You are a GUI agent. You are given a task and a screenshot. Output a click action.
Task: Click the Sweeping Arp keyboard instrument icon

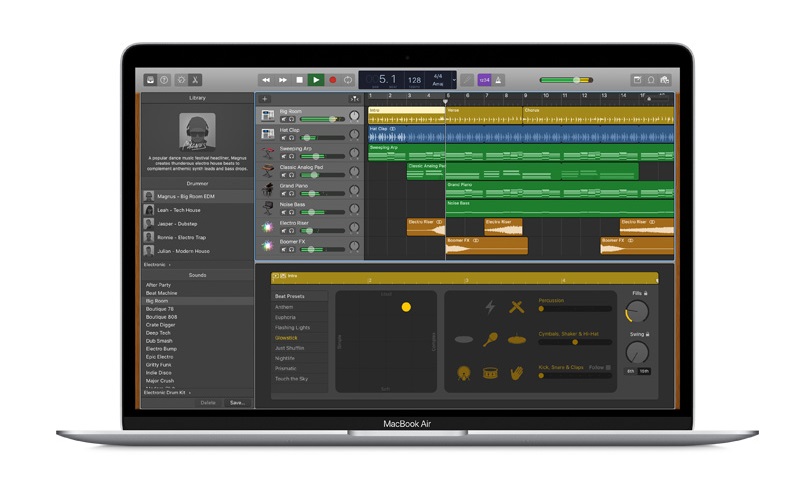pos(268,152)
